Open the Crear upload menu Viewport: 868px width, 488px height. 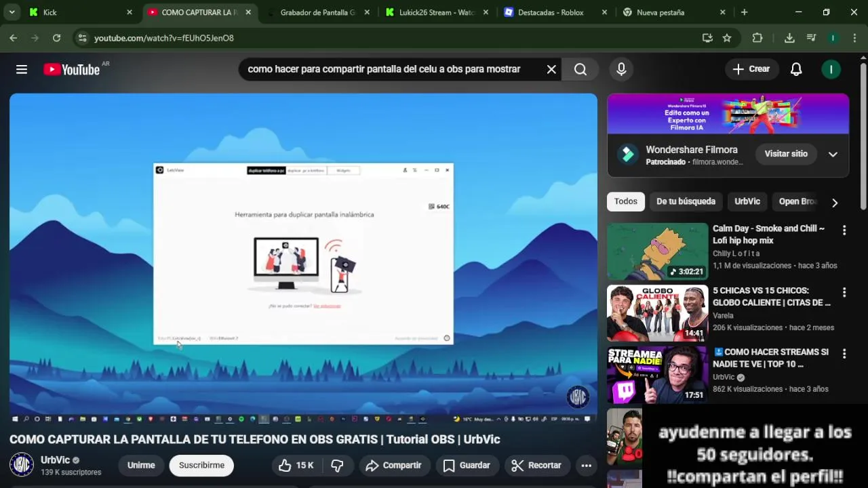(x=751, y=69)
